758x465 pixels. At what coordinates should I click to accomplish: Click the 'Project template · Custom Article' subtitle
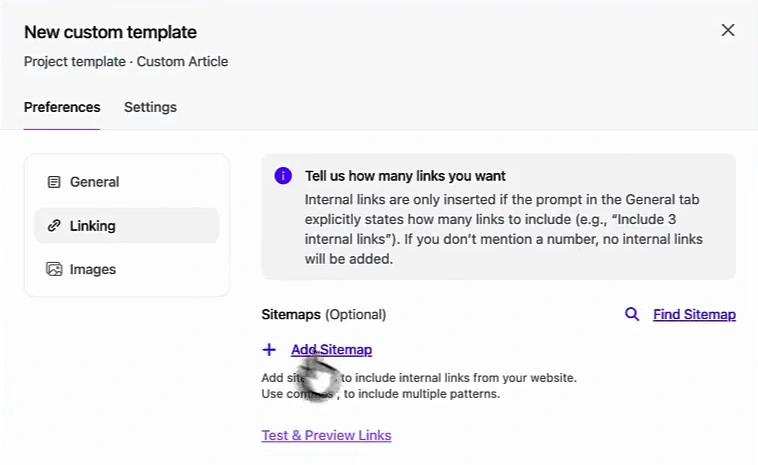click(x=126, y=62)
